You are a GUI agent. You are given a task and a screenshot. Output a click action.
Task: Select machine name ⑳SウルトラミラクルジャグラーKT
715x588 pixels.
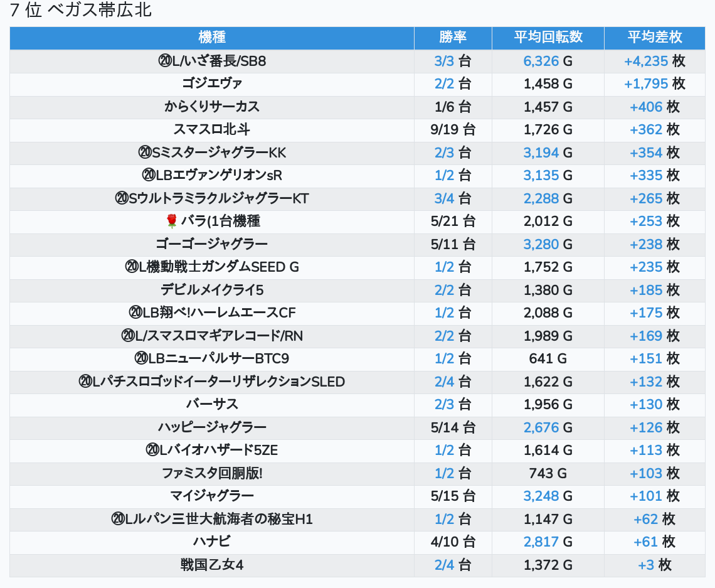coord(212,198)
